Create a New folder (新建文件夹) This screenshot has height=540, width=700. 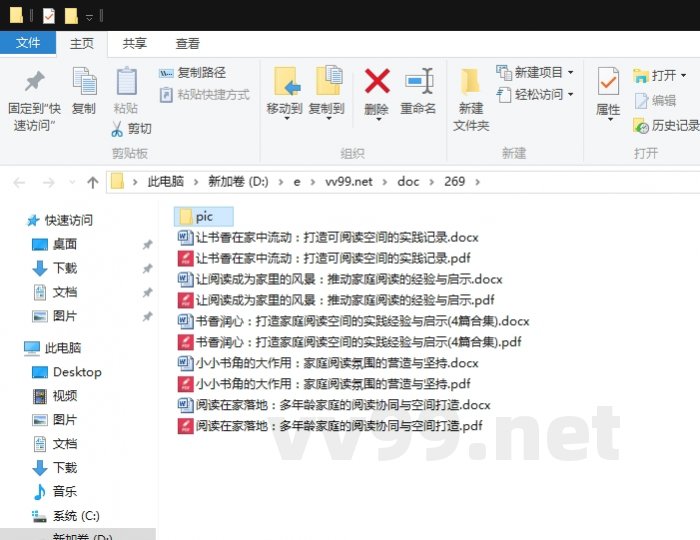coord(471,100)
